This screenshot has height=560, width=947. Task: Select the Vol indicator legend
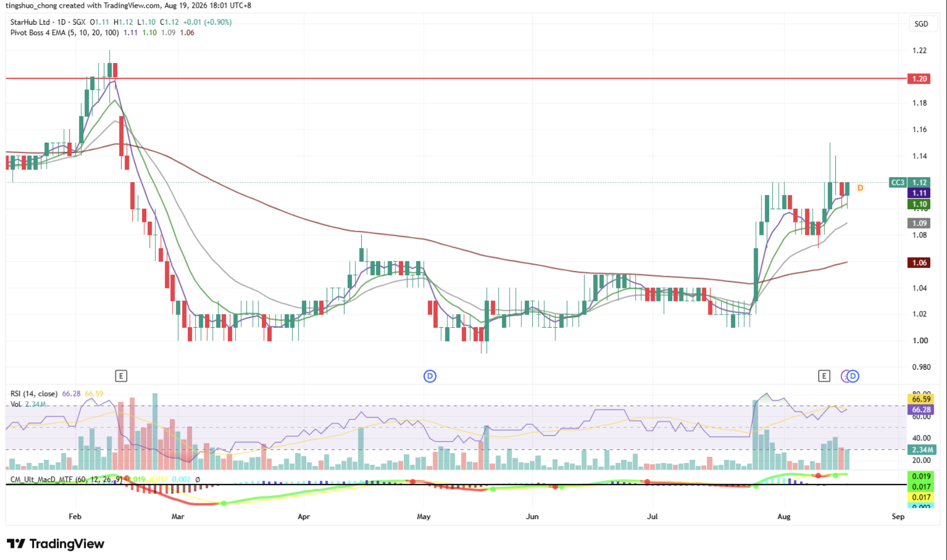(16, 404)
